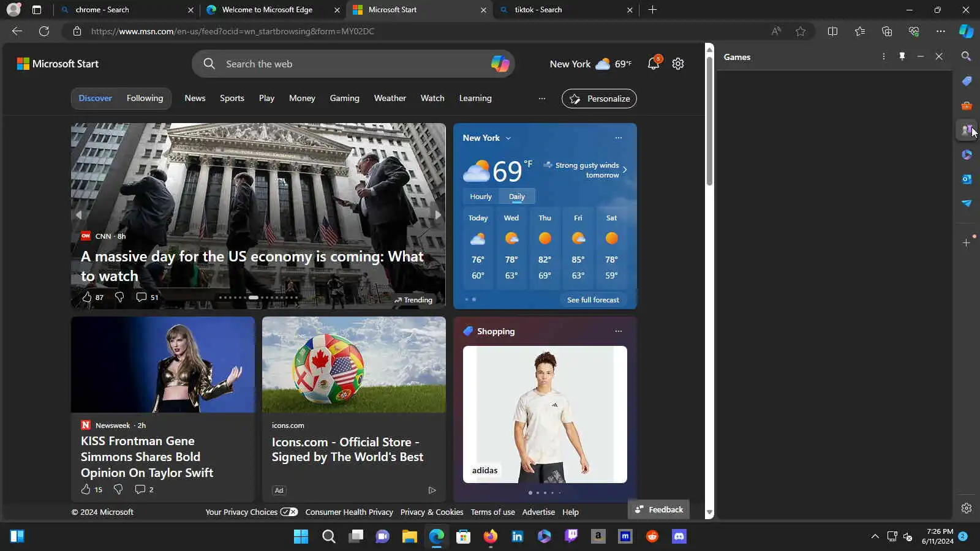Open the MSN notifications bell
980x551 pixels.
(654, 63)
